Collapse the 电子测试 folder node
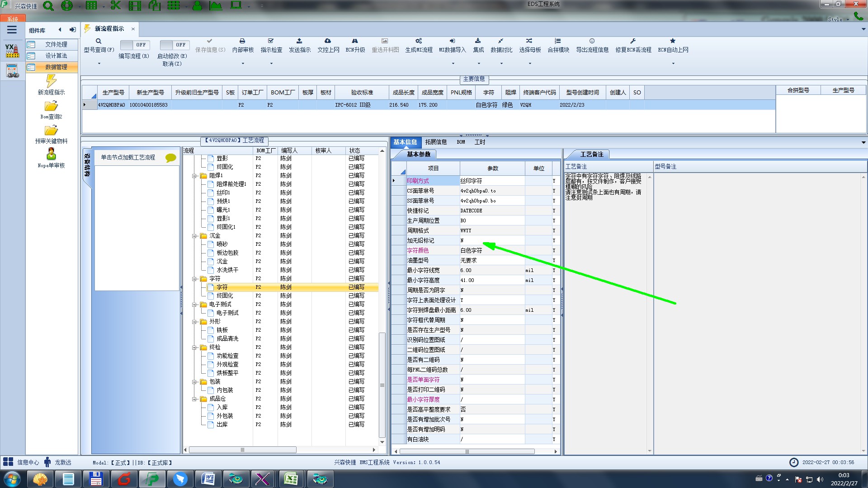Image resolution: width=868 pixels, height=488 pixels. 194,305
